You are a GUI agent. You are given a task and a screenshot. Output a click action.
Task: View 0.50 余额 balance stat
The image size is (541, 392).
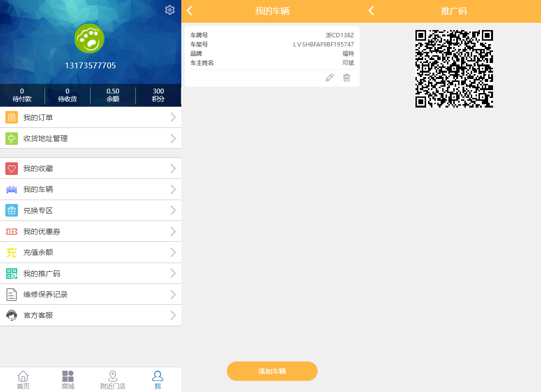click(113, 95)
